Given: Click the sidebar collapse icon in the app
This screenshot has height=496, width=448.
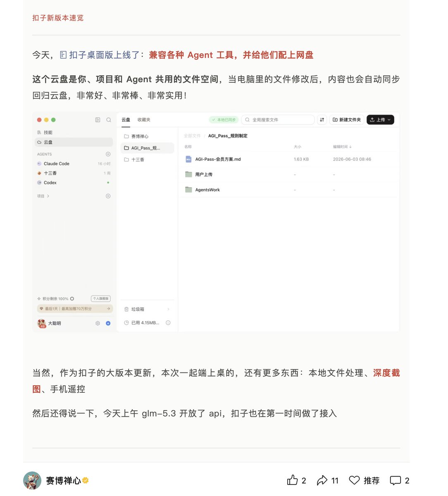Looking at the screenshot, I should [x=98, y=120].
